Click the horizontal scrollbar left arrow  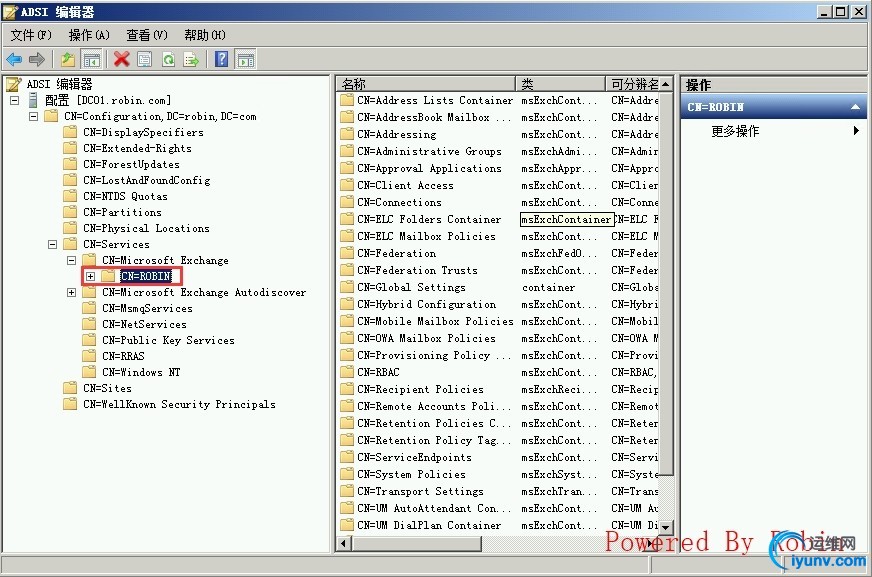pyautogui.click(x=344, y=543)
